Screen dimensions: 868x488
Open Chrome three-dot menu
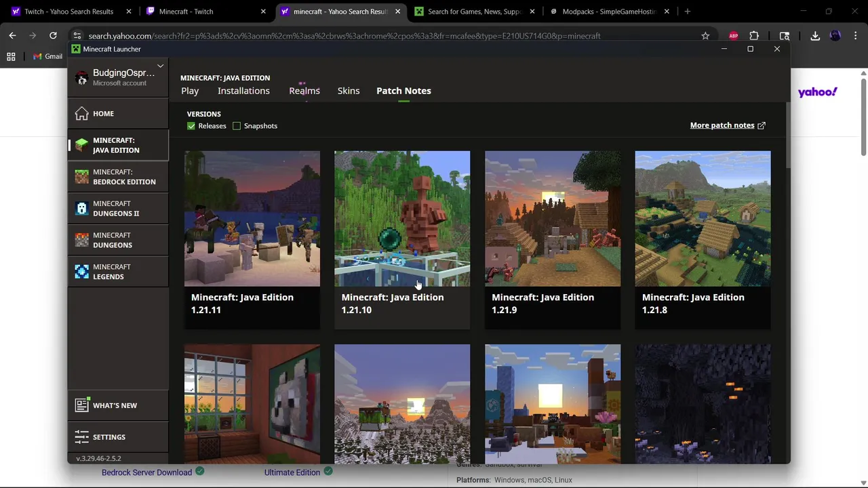[855, 36]
